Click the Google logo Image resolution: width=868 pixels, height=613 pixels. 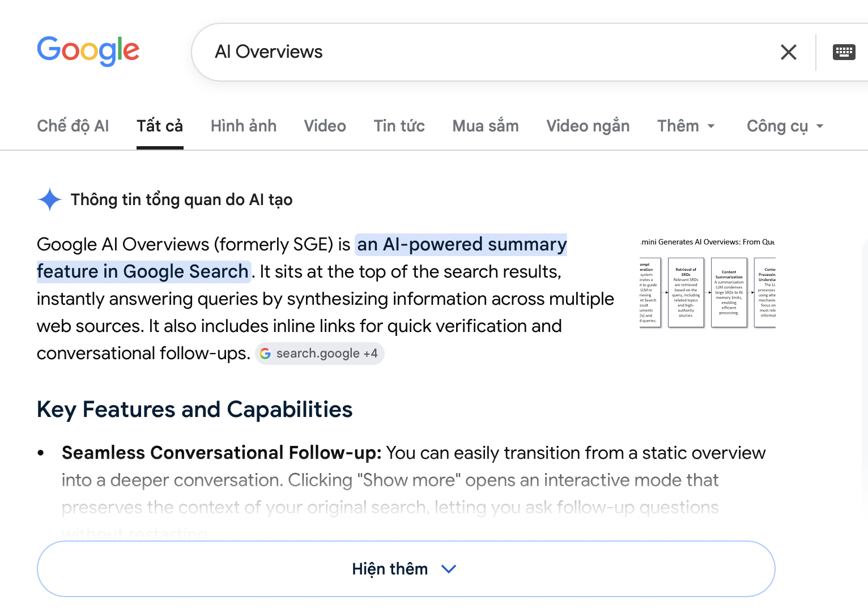click(x=88, y=51)
